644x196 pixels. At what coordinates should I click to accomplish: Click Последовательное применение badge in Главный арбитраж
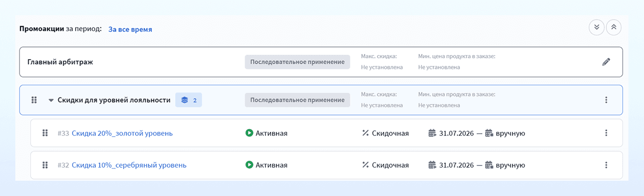coord(297,62)
